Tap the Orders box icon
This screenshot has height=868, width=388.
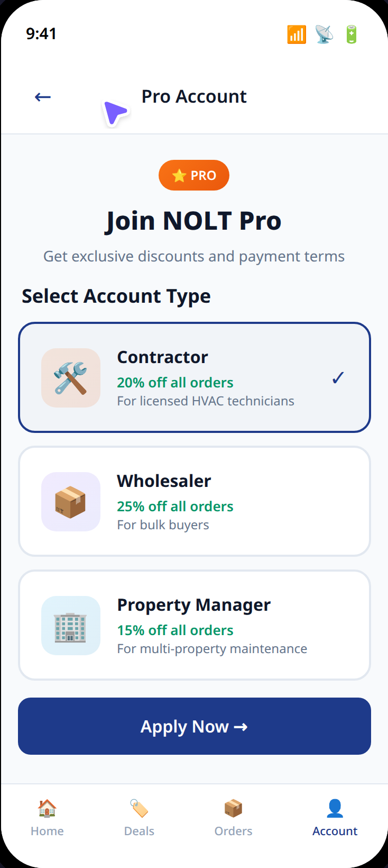[x=233, y=808]
